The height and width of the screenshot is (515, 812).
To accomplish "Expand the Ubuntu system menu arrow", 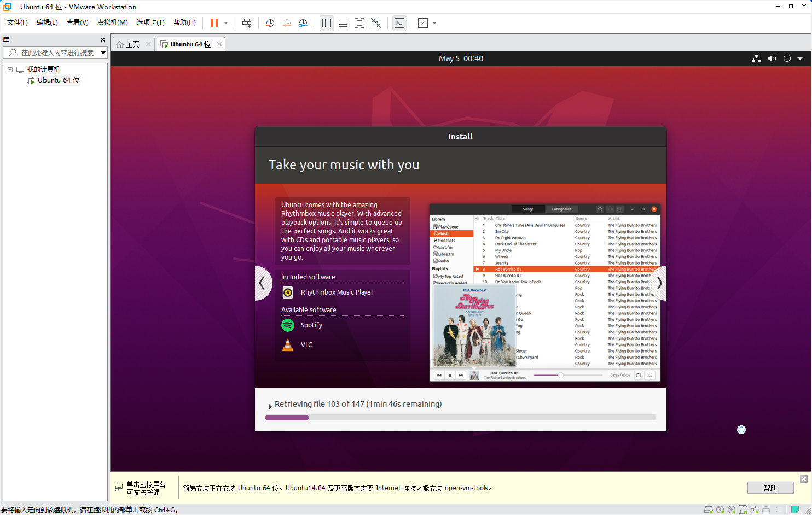I will (800, 58).
